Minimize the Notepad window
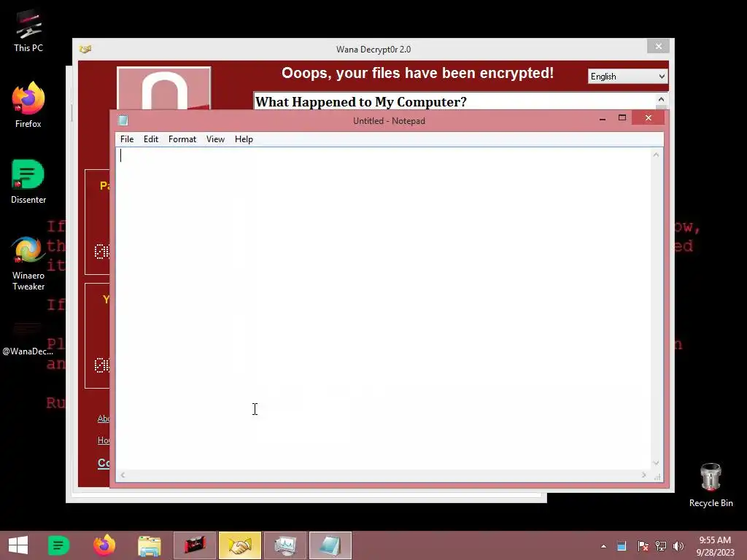The image size is (747, 560). (x=602, y=118)
